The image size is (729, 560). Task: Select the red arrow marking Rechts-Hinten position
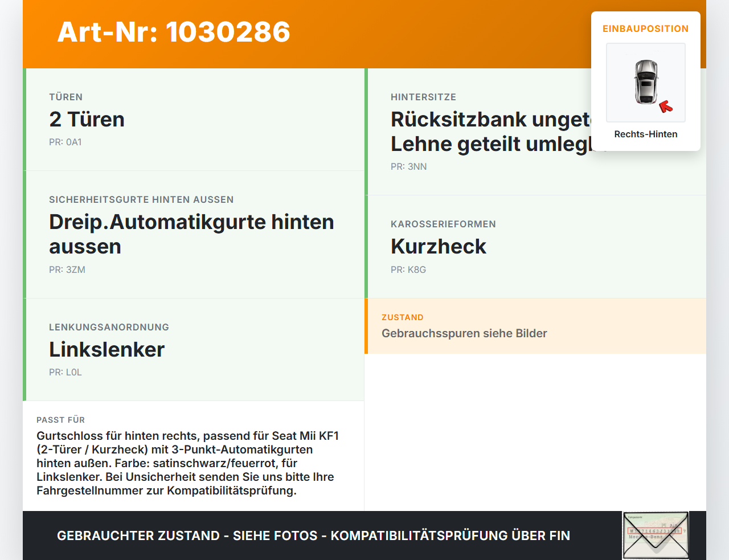pos(666,105)
